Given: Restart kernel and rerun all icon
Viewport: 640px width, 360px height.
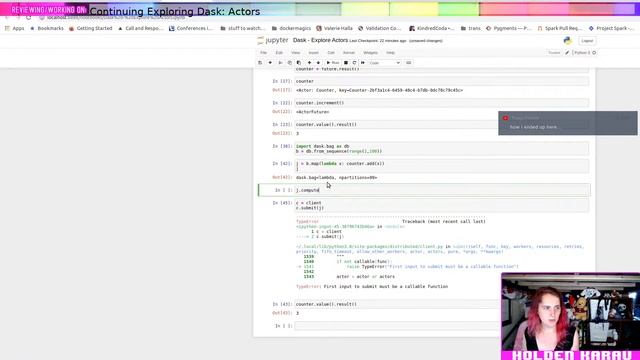Looking at the screenshot, I should pyautogui.click(x=363, y=63).
